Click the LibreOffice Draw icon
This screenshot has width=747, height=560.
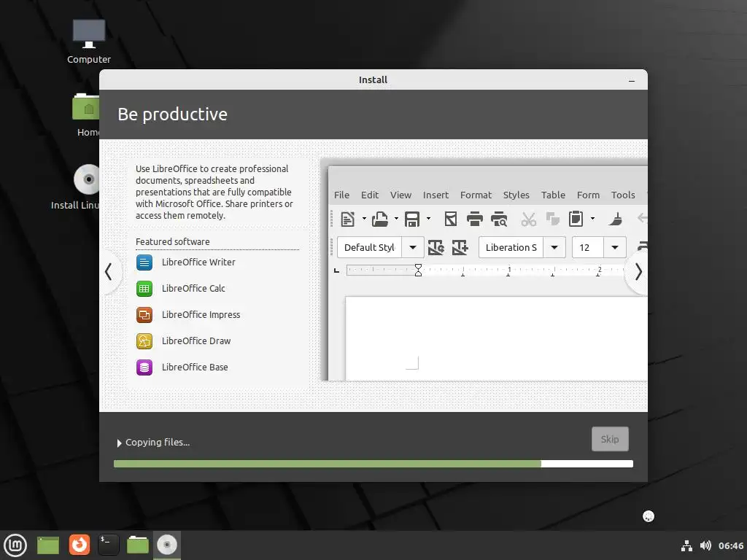click(144, 341)
